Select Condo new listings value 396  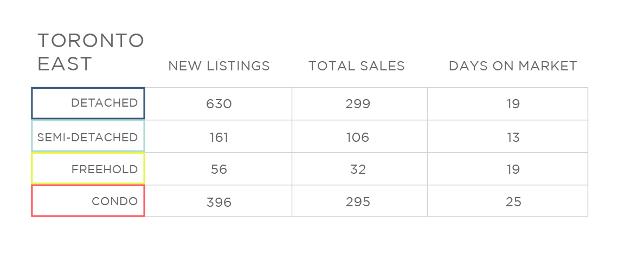point(219,201)
